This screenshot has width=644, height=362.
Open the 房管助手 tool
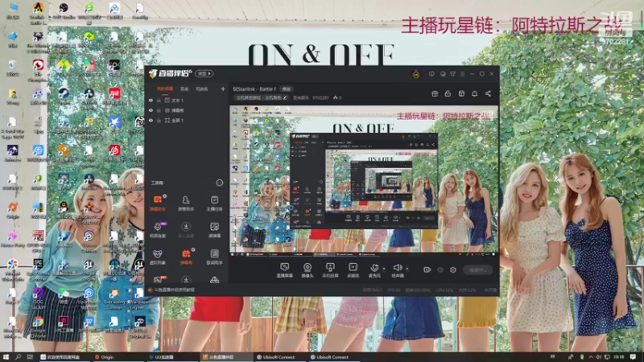pyautogui.click(x=186, y=203)
